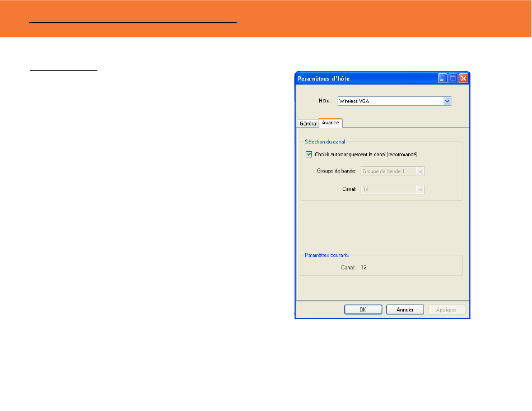Click the 'Choisir automatiquement le canal (recommandé)' label text

pyautogui.click(x=366, y=155)
